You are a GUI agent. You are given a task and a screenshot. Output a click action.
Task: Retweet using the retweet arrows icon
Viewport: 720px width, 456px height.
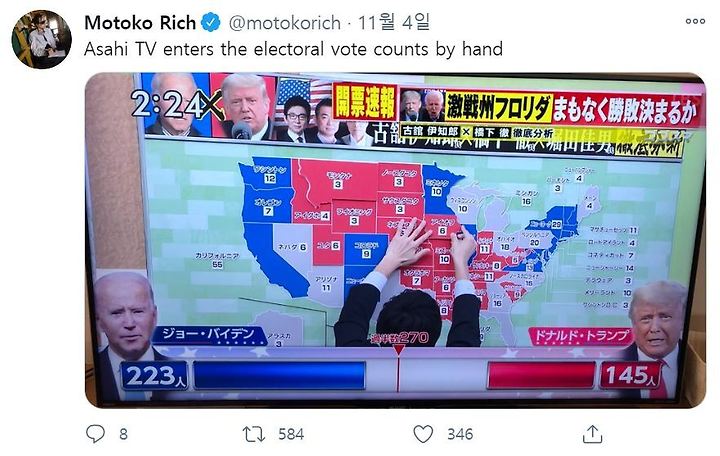253,434
